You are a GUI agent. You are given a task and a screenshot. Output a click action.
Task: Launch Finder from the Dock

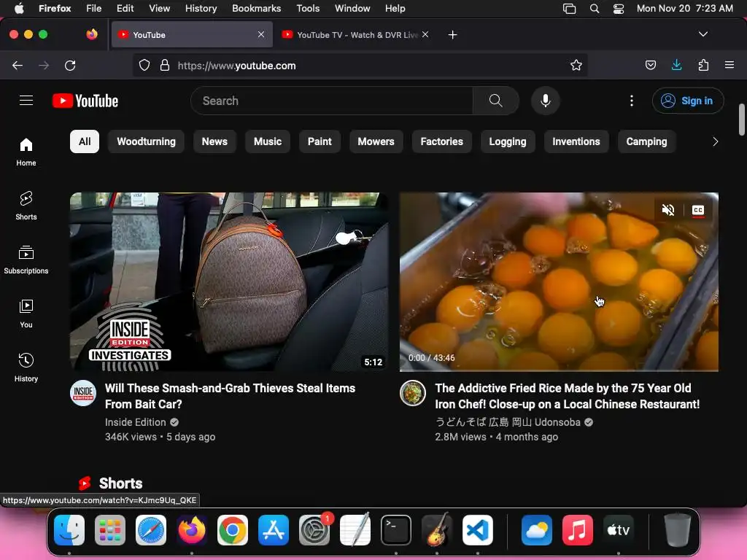coord(69,529)
